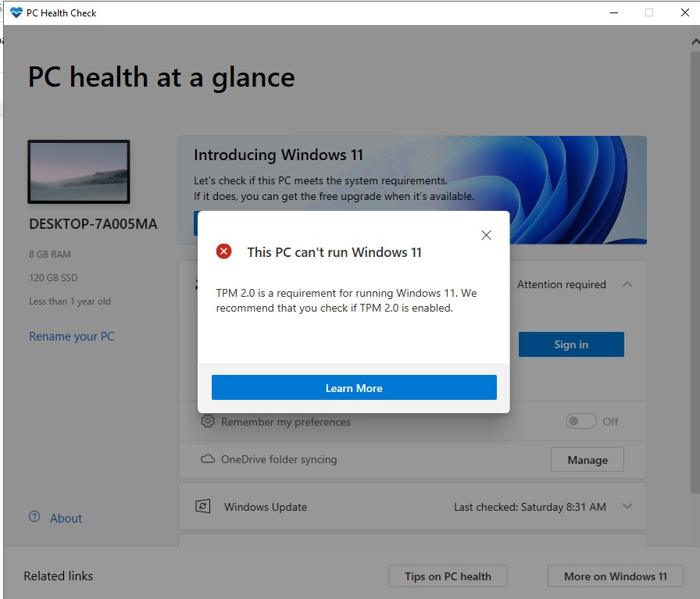Click the Learn More button
This screenshot has height=599, width=700.
(x=354, y=387)
